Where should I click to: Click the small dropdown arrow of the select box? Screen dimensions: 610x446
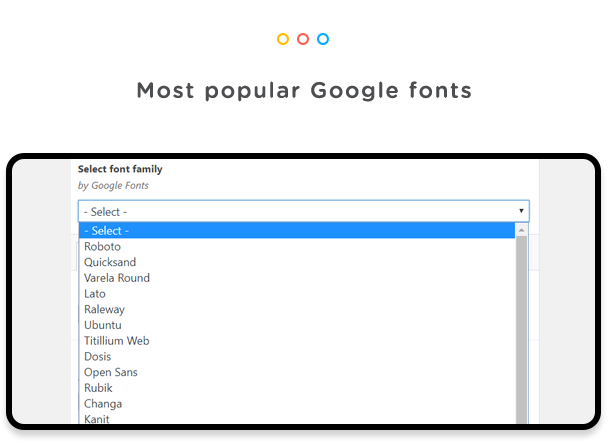pyautogui.click(x=521, y=211)
